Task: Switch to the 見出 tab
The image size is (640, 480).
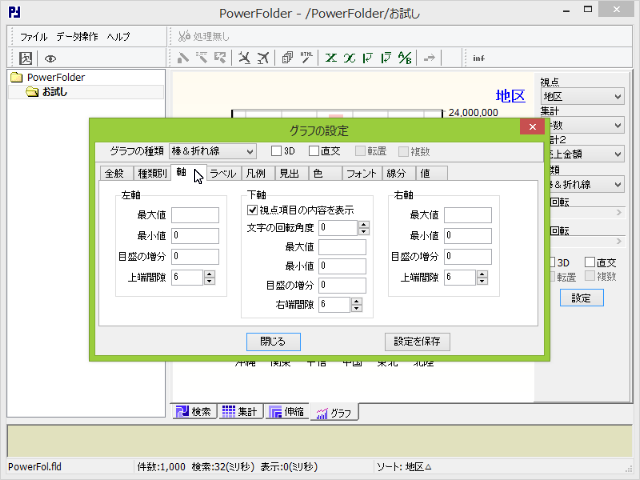Action: (291, 173)
